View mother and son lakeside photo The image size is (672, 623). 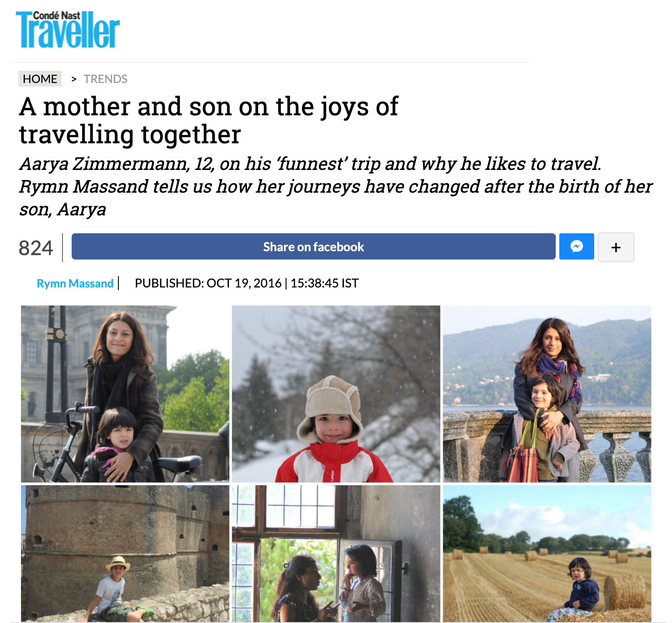(x=547, y=394)
